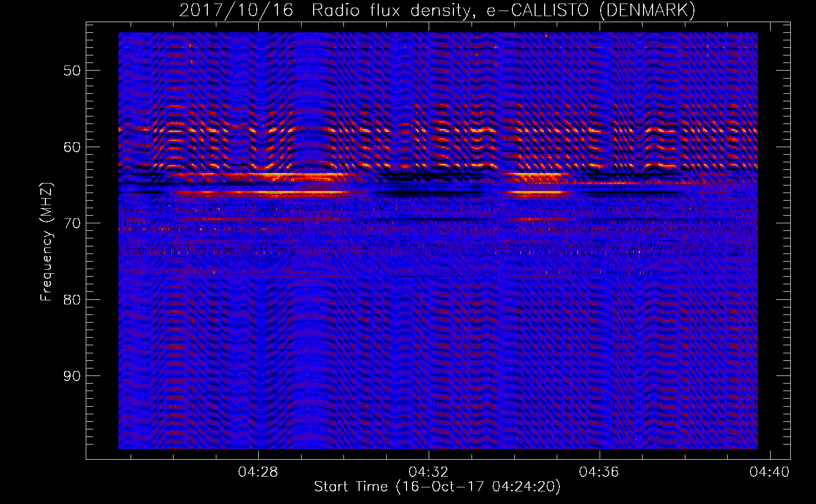Image resolution: width=816 pixels, height=504 pixels.
Task: Click the "Frequency (MHZ)" axis label
Action: (46, 241)
